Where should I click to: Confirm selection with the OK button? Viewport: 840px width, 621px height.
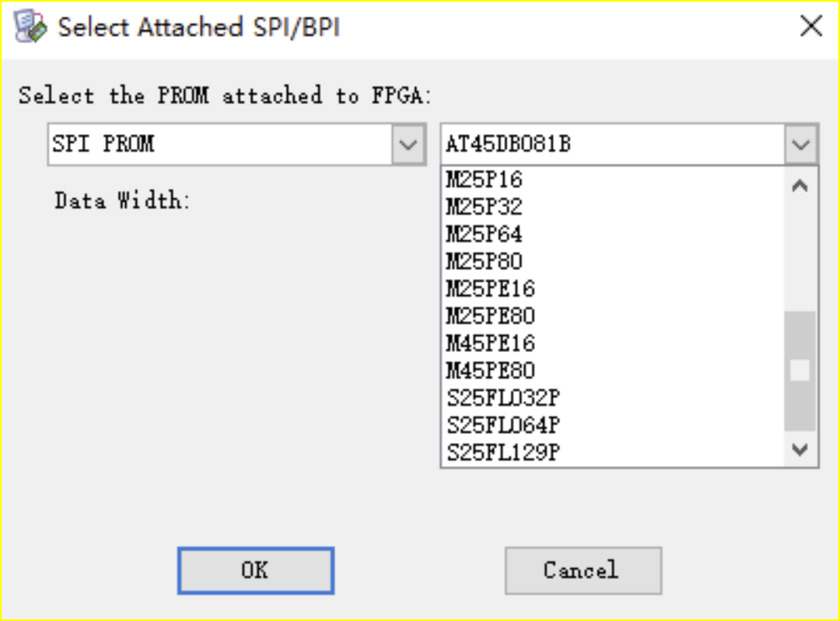(255, 571)
